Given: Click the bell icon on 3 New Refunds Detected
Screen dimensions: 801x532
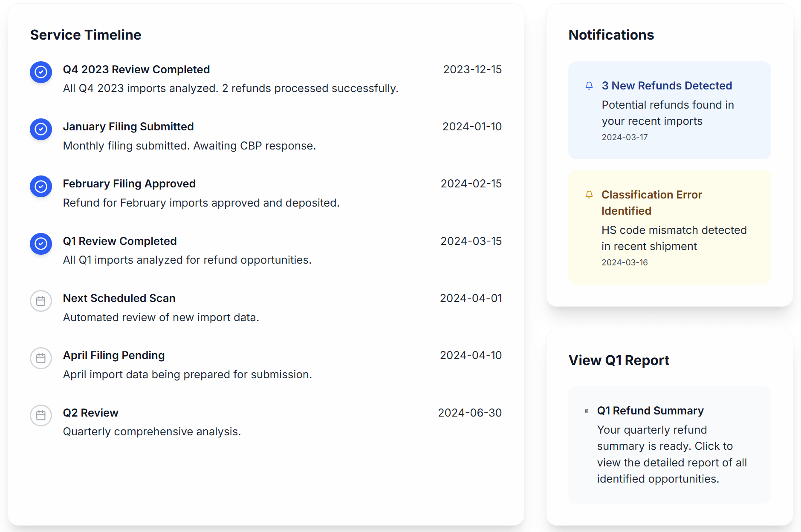Looking at the screenshot, I should [x=589, y=86].
